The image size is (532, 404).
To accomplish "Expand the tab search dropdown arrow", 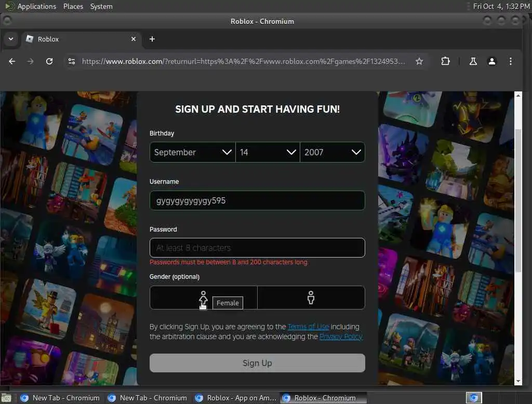I will click(11, 39).
